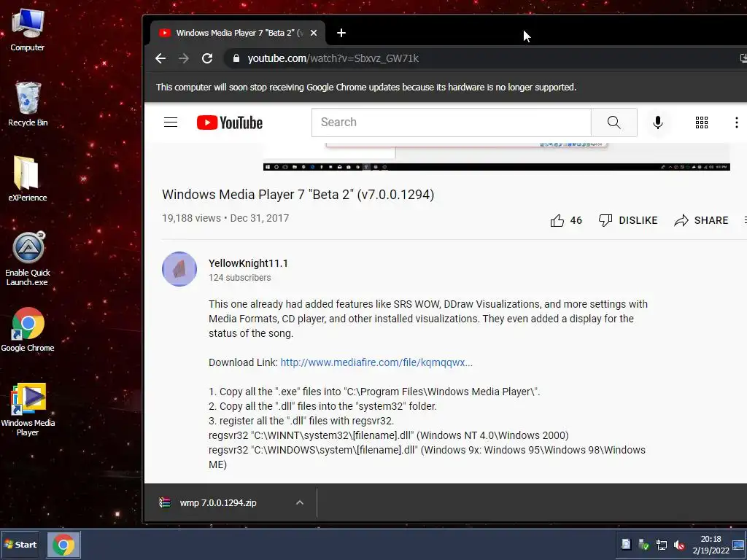Open the Recycle Bin icon
747x560 pixels.
click(x=28, y=104)
